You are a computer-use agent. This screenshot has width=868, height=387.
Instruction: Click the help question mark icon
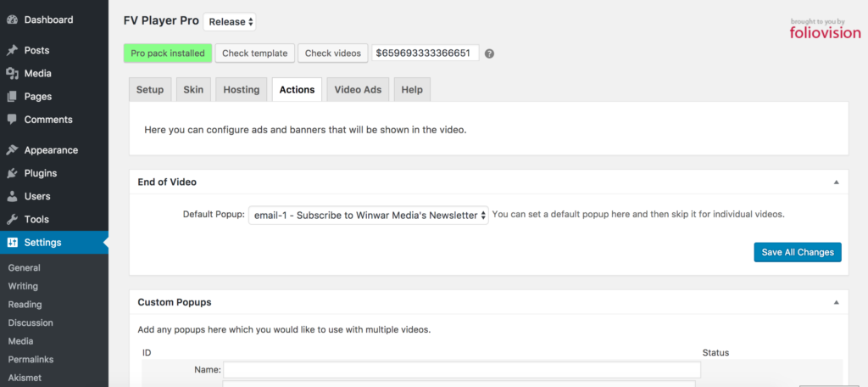(489, 53)
